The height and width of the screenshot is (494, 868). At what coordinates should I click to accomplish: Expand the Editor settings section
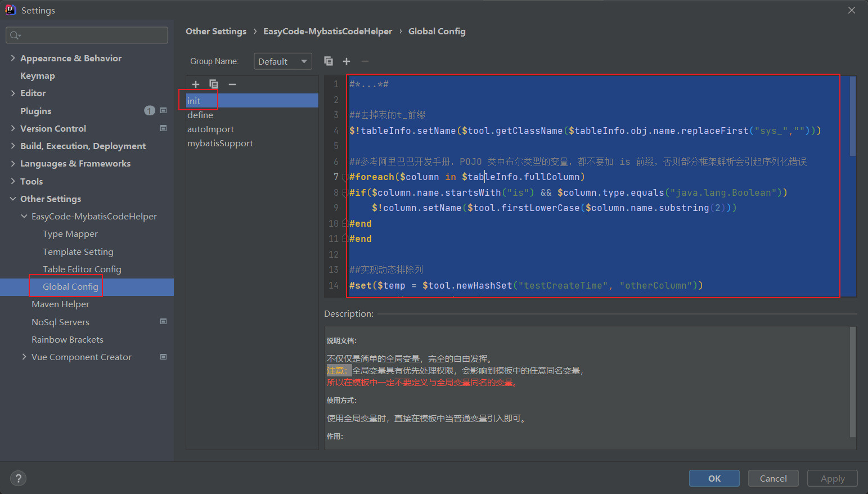pyautogui.click(x=13, y=93)
